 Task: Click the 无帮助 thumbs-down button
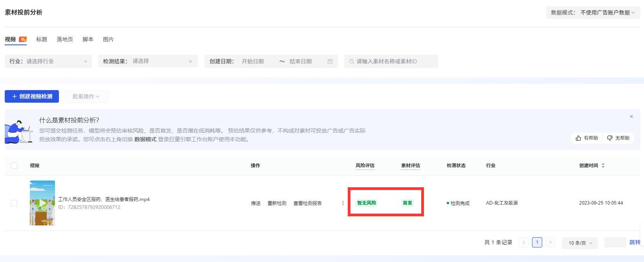[x=618, y=138]
